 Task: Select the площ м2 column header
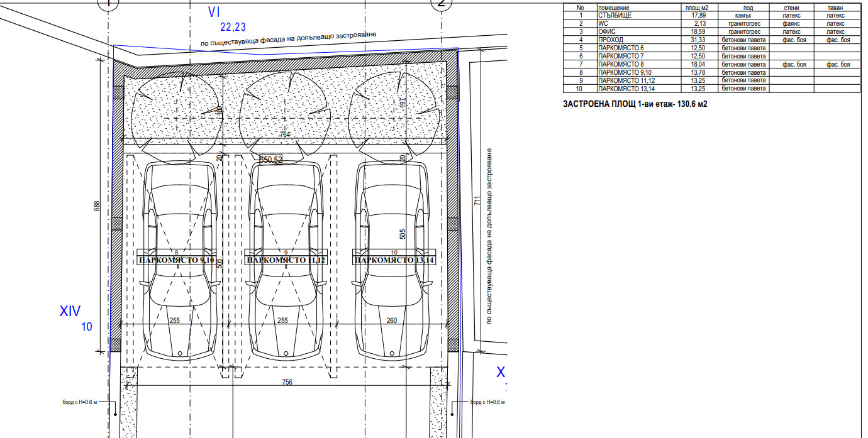click(696, 8)
